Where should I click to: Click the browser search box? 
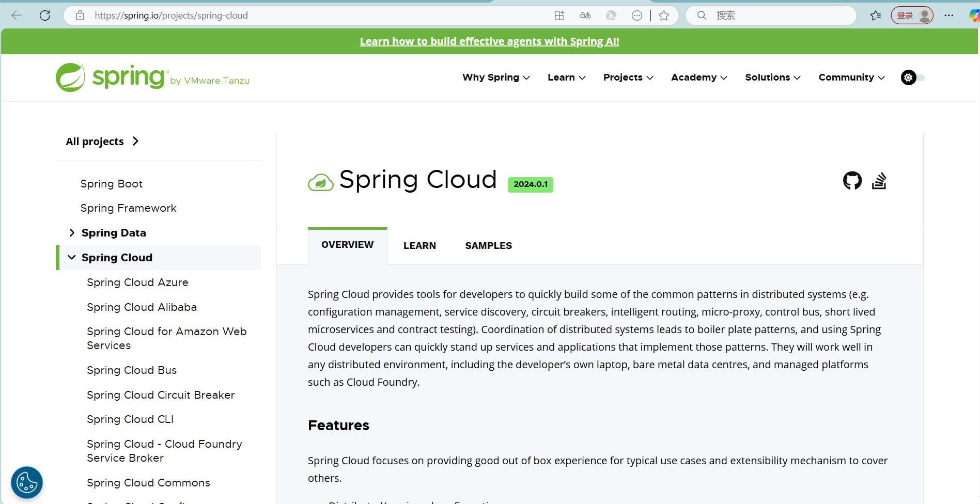(x=771, y=15)
